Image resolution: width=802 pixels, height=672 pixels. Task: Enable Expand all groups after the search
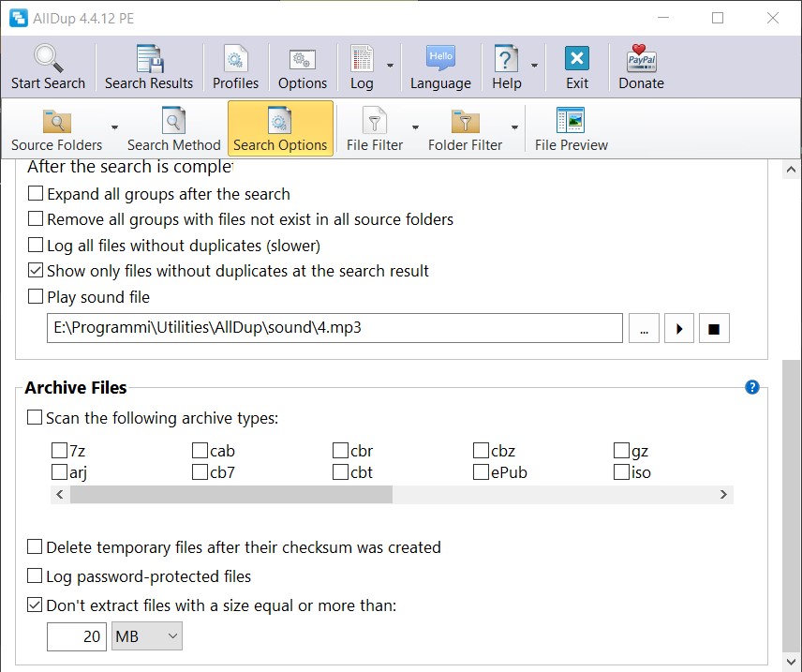tap(36, 193)
